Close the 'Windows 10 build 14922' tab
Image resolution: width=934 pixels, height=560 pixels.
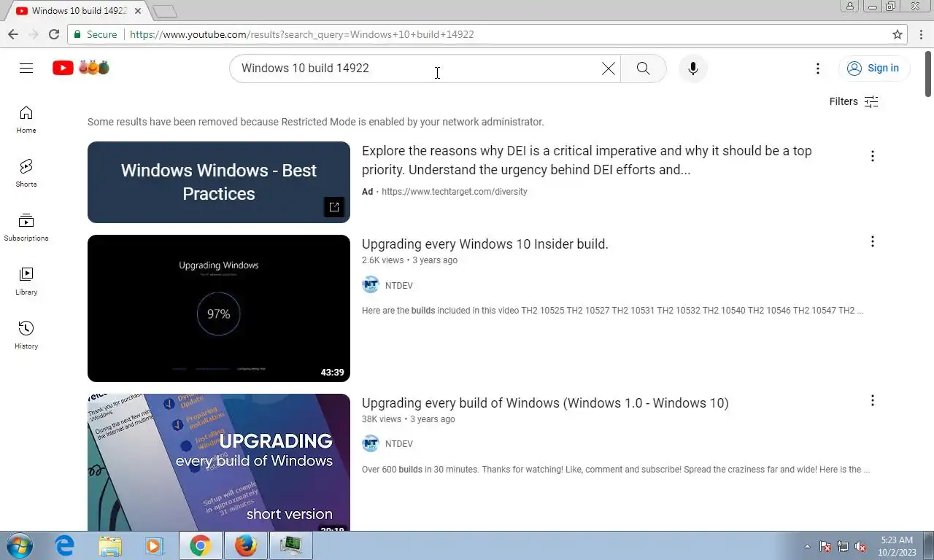137,11
